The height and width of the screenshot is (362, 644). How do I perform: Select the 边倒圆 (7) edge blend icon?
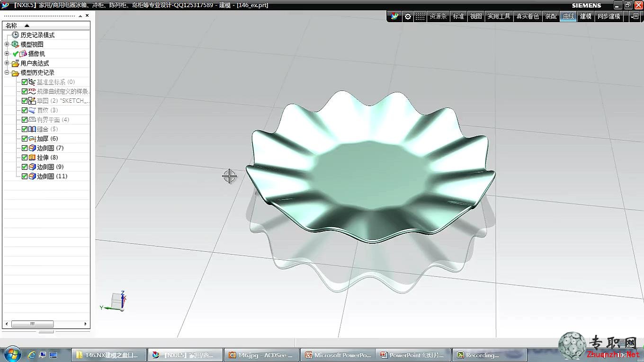tap(32, 148)
